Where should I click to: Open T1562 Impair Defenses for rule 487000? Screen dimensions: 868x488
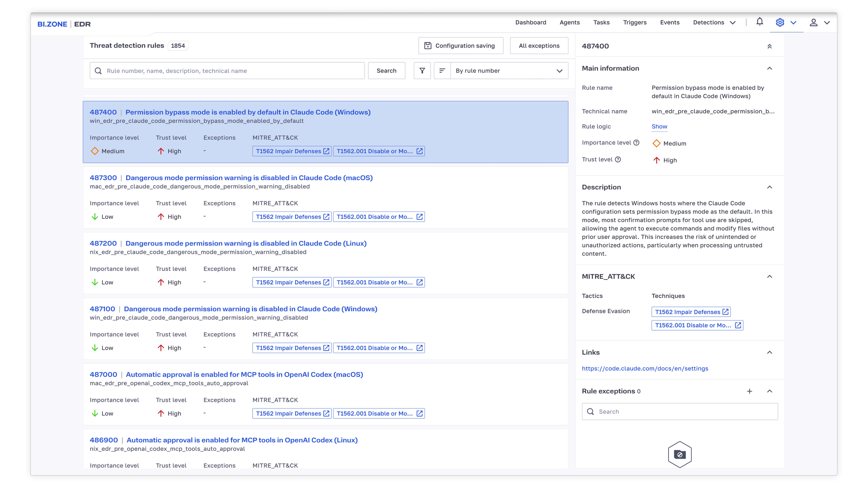point(292,413)
